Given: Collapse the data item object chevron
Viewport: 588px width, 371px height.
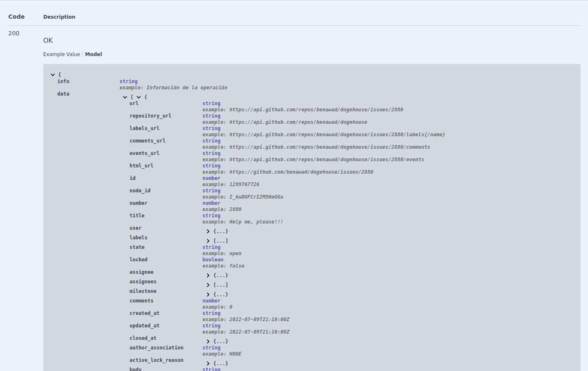Looking at the screenshot, I should (x=139, y=97).
